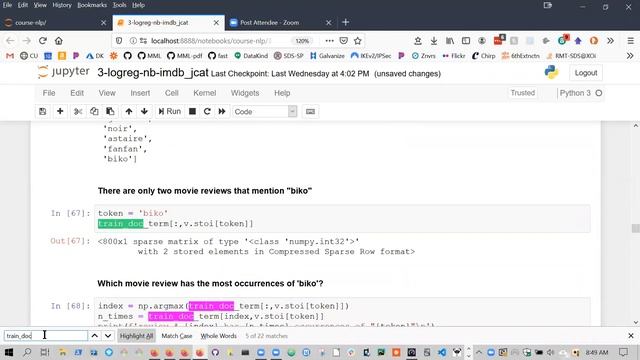Open the cell type Code dropdown
This screenshot has width=640, height=360.
tap(264, 111)
